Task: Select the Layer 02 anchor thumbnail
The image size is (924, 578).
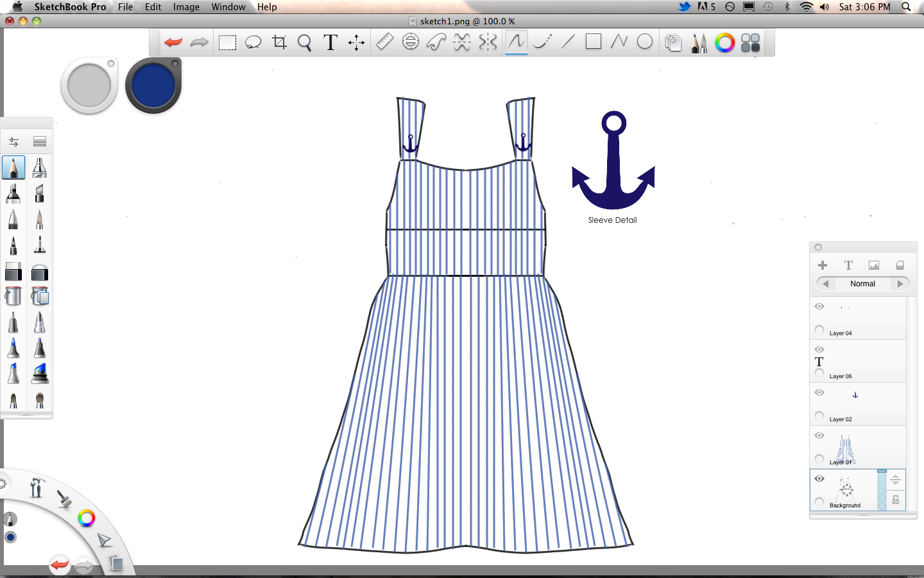Action: point(855,395)
